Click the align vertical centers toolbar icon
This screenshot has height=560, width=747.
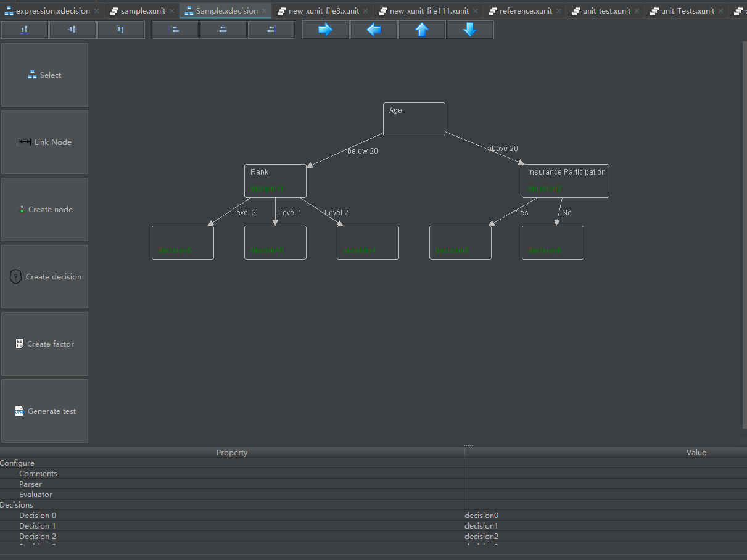(x=73, y=30)
